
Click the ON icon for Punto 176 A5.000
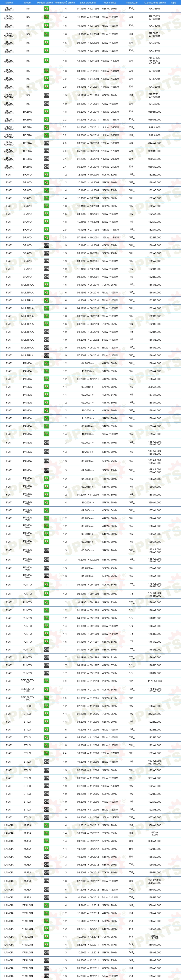click(x=46, y=657)
